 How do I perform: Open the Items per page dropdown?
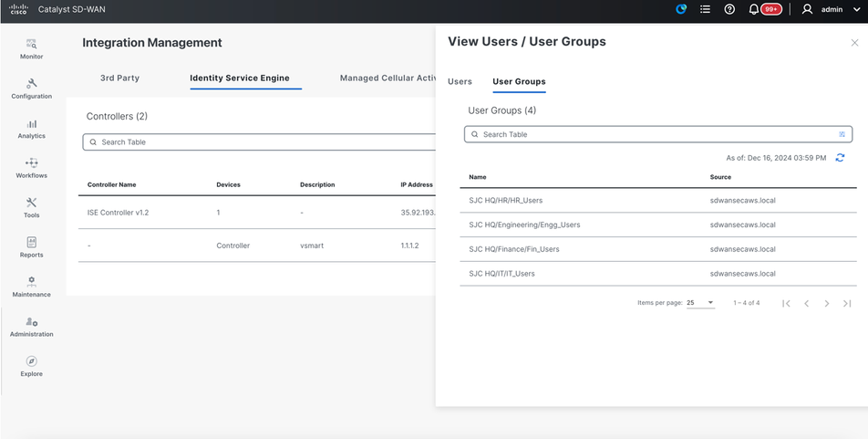click(x=700, y=303)
